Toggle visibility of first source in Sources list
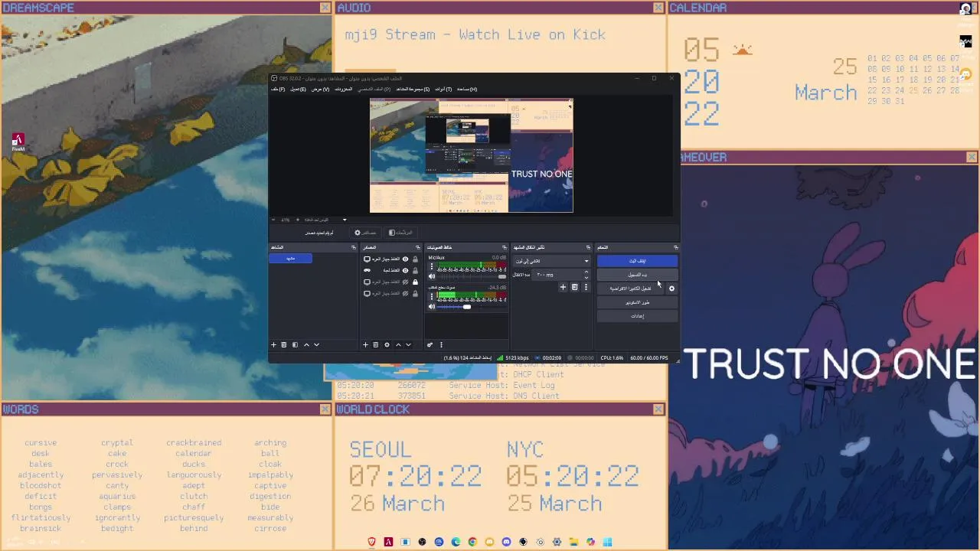The height and width of the screenshot is (551, 980). point(405,259)
